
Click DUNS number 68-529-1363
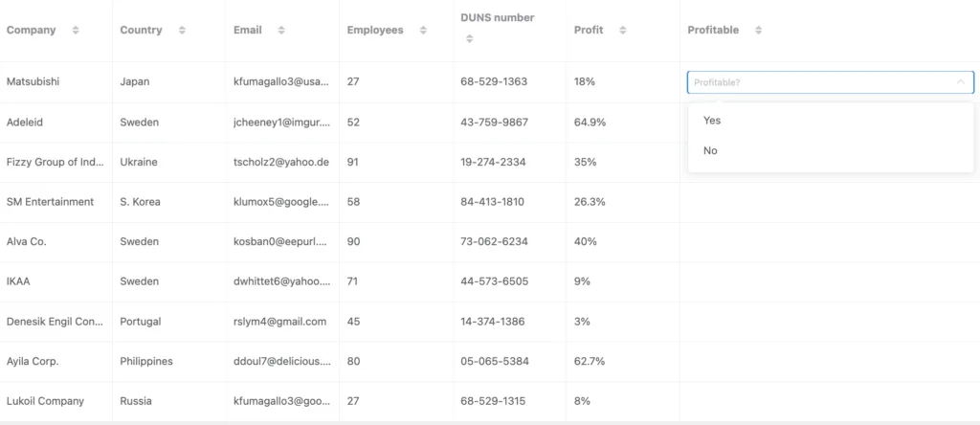(x=494, y=82)
